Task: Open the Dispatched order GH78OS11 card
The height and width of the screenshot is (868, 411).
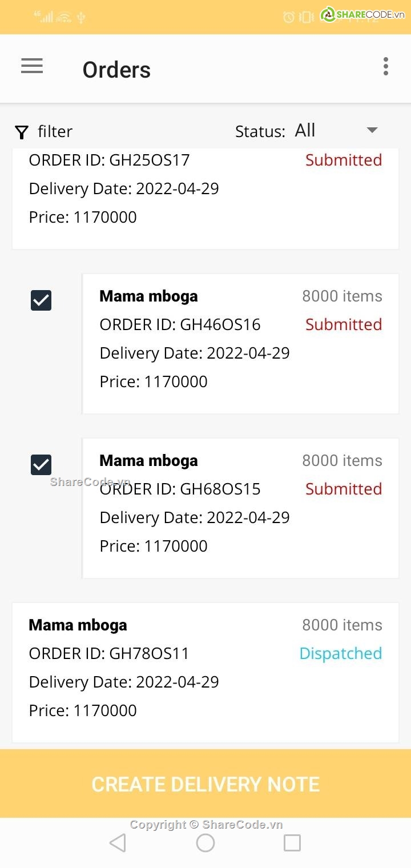Action: [x=205, y=673]
